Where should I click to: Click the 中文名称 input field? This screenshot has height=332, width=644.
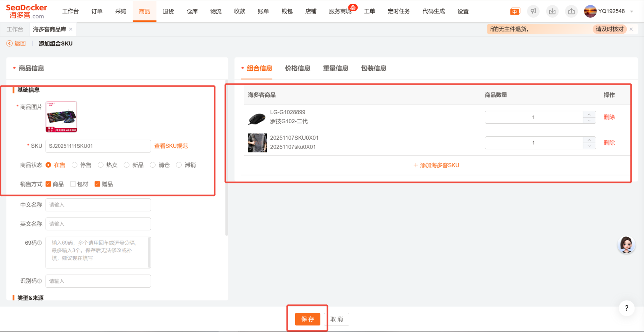(98, 205)
